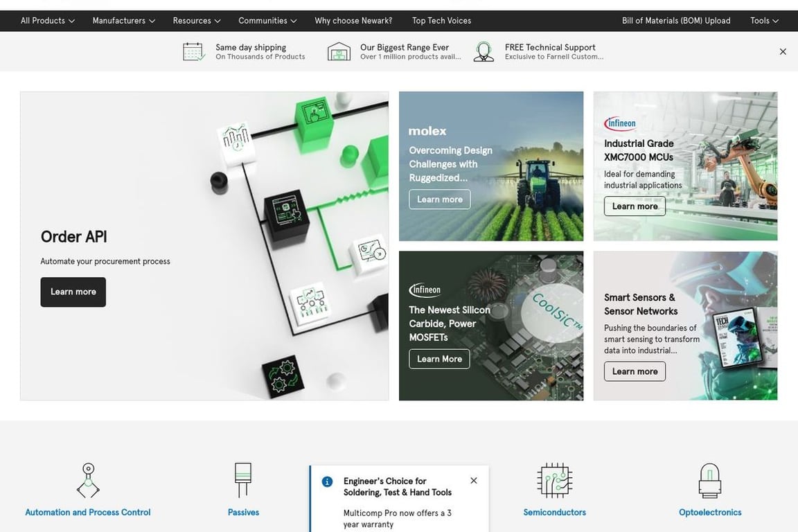Image resolution: width=798 pixels, height=532 pixels.
Task: Click the Order API heading
Action: 74,237
